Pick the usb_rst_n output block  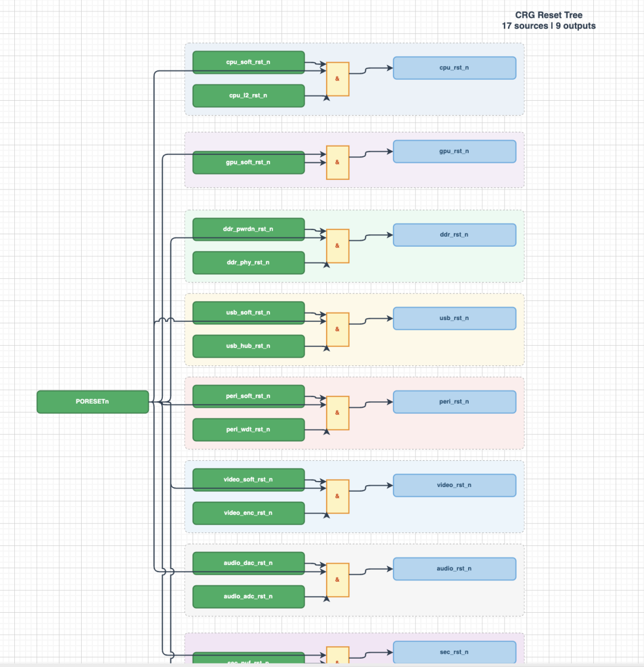(x=454, y=318)
